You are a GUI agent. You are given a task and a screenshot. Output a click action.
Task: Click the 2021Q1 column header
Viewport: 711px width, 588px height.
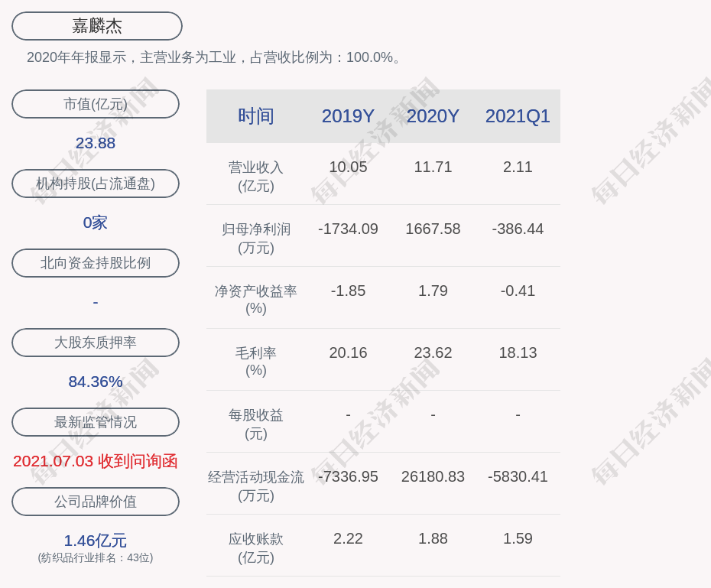518,116
